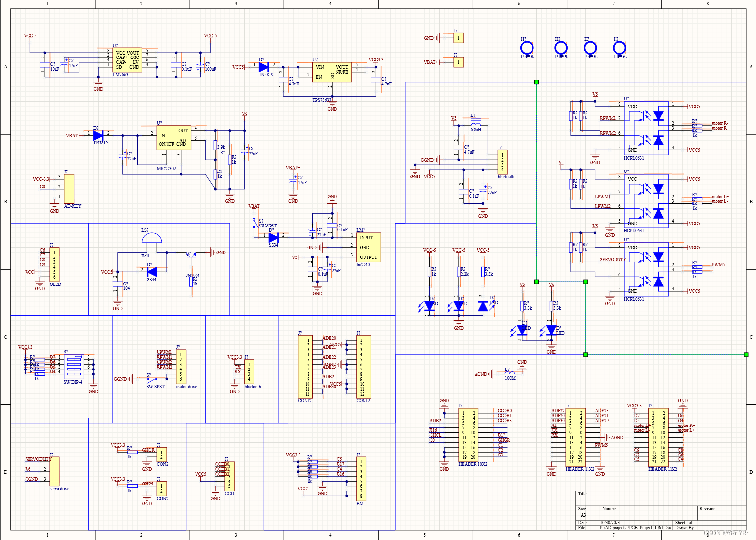Select the CCD connector
The image size is (756, 540).
[229, 476]
